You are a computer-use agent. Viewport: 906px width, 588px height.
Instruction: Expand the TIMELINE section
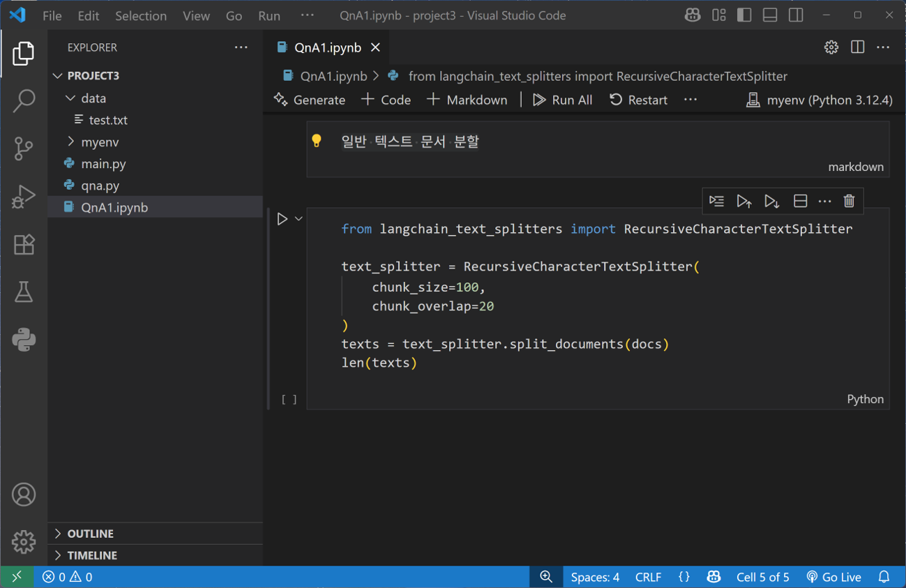156,555
